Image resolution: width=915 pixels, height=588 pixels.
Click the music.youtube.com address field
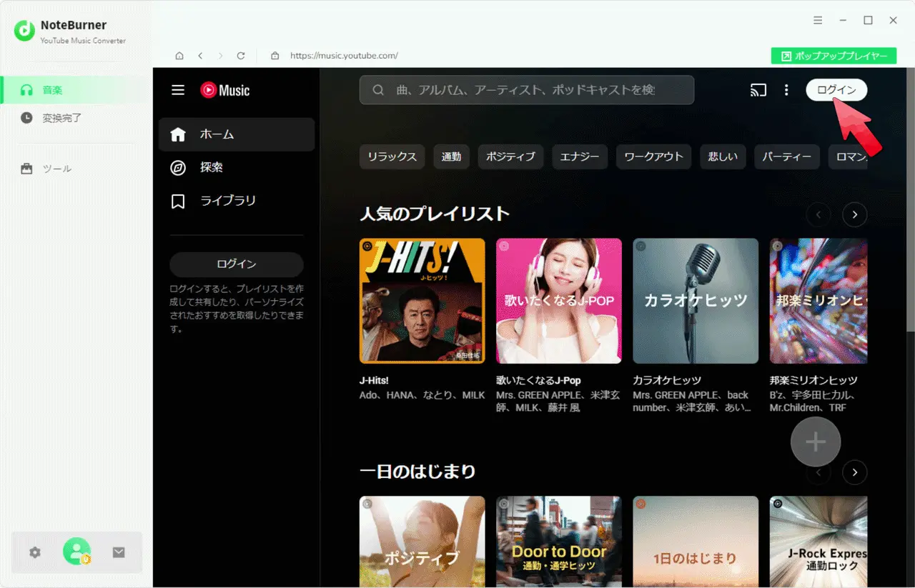coord(344,56)
